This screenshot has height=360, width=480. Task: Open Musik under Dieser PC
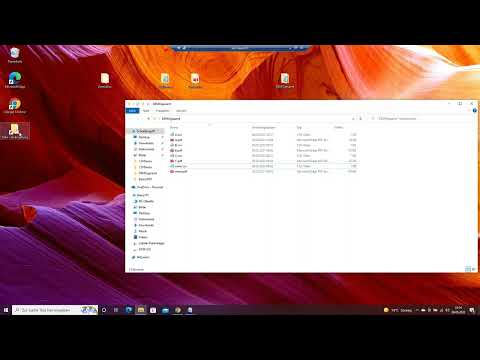pos(142,231)
